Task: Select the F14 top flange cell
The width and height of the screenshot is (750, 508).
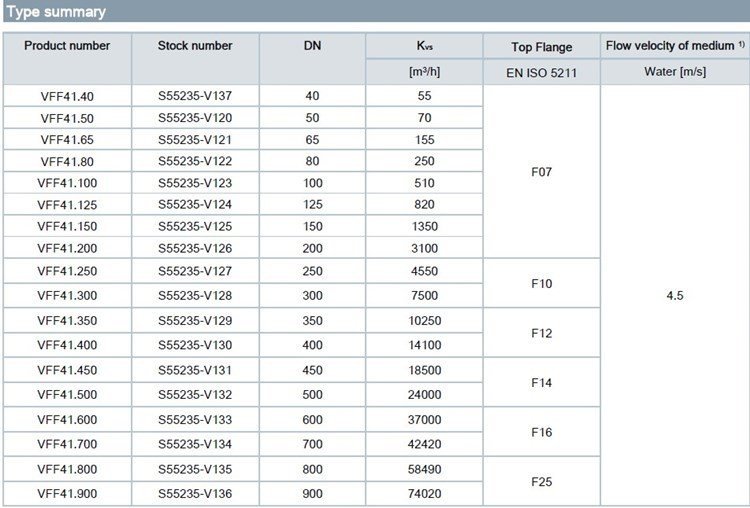Action: pos(541,383)
